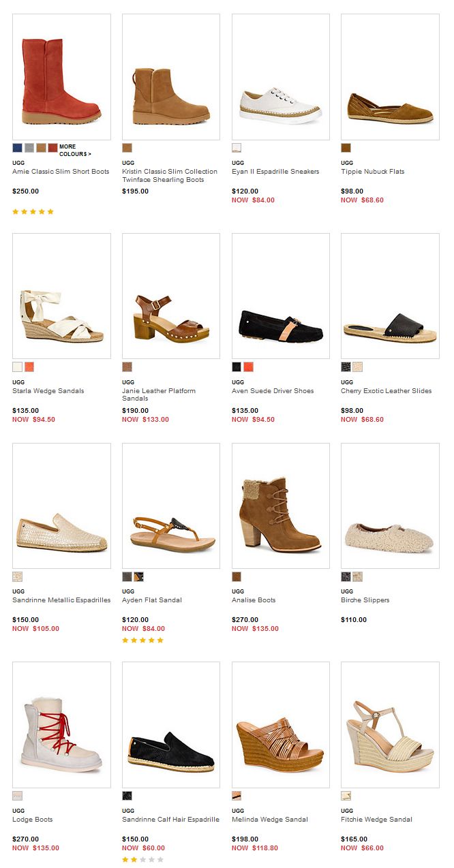
Task: Expand MORE COLOURS for Amie boots
Action: (x=75, y=150)
